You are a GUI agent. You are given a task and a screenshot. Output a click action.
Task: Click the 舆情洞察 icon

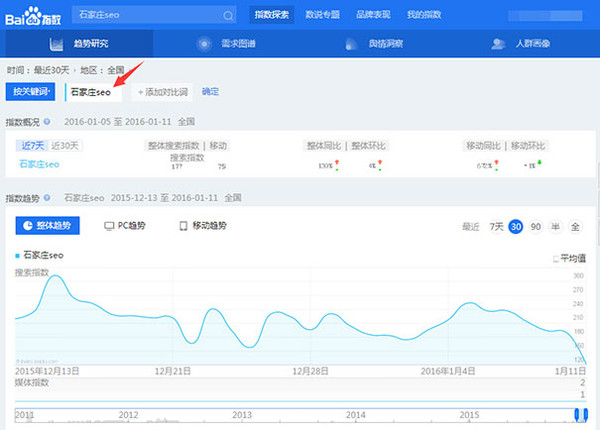click(x=350, y=44)
